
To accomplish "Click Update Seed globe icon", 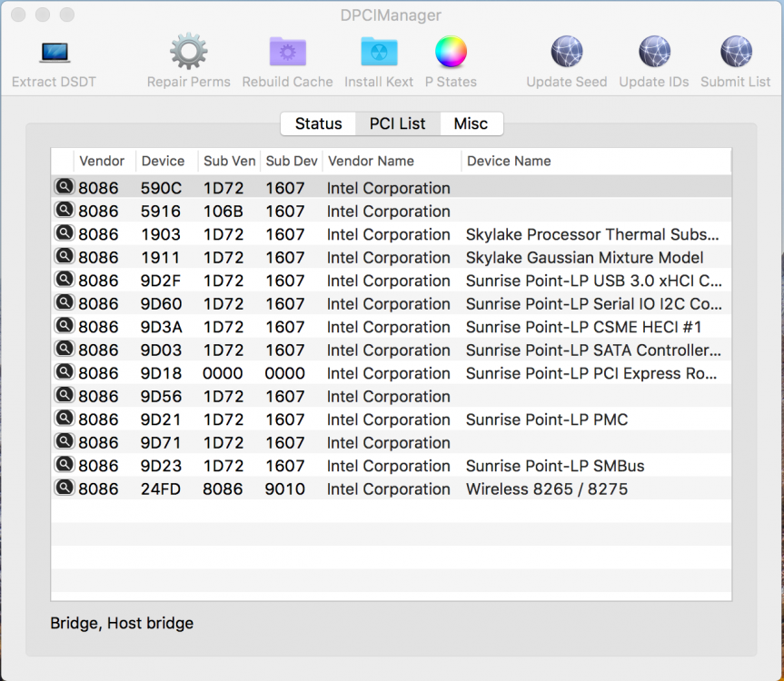I will (x=567, y=52).
